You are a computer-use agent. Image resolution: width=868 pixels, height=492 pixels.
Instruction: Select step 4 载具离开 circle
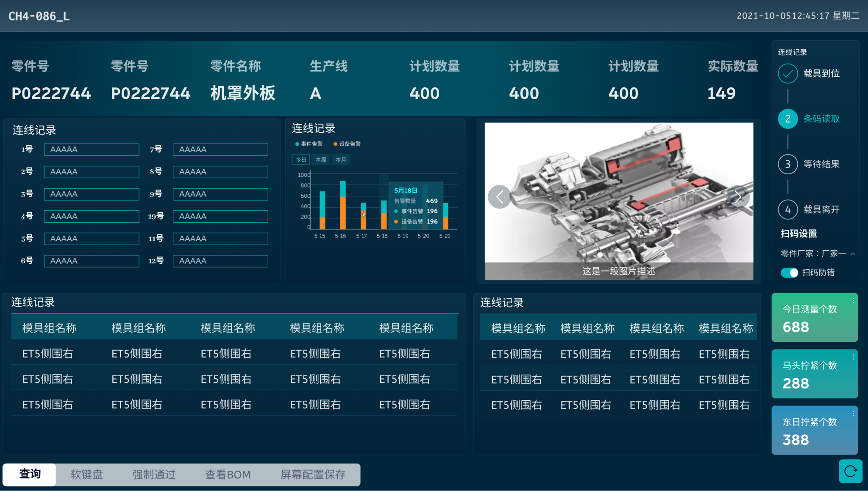pyautogui.click(x=787, y=210)
